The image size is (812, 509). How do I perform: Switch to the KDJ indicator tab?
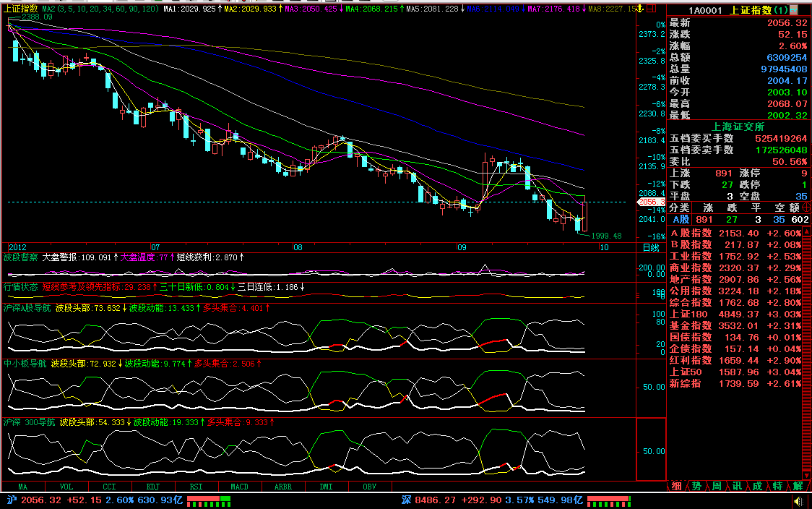[153, 487]
